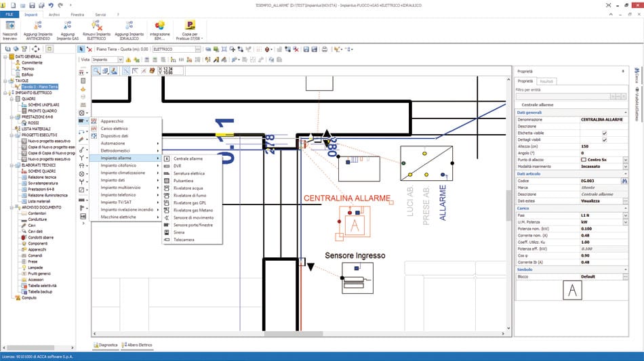Click the save floppy icon in toolbar
Image resolution: width=644 pixels, height=361 pixels.
[306, 49]
